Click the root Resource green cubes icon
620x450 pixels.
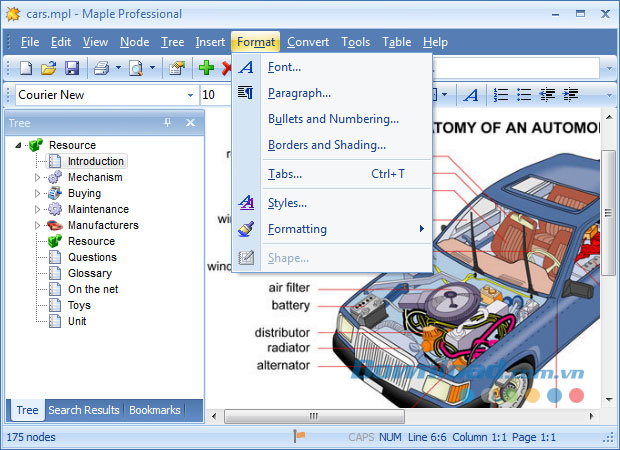tap(36, 145)
